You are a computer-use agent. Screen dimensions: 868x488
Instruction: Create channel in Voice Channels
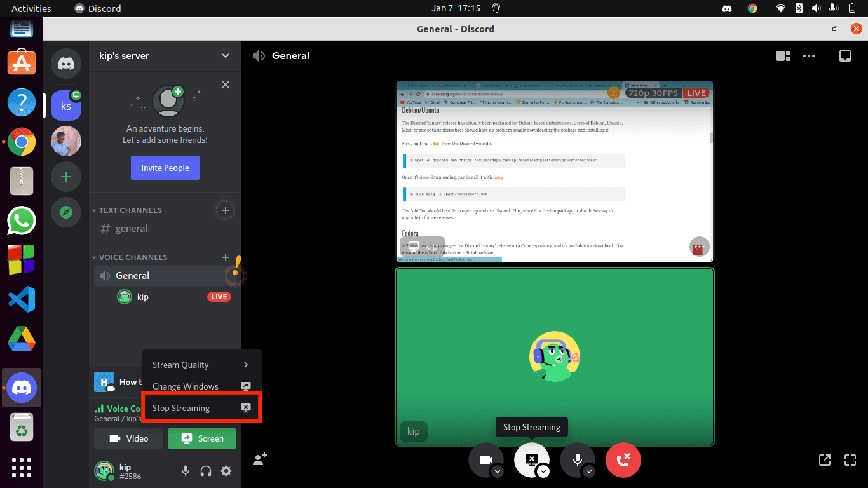225,257
